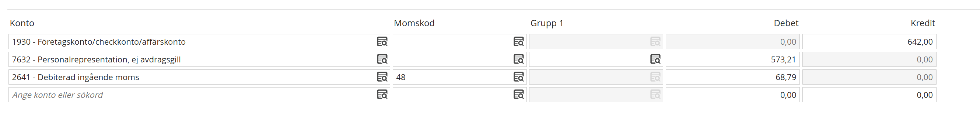980x137 pixels.
Task: Open Momskod lookup on the empty last row
Action: pos(518,95)
